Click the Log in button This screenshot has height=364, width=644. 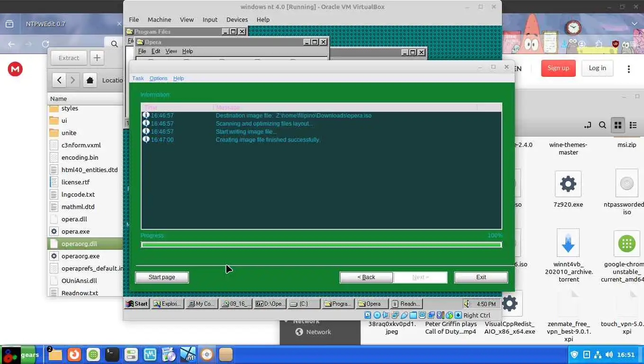pos(597,68)
